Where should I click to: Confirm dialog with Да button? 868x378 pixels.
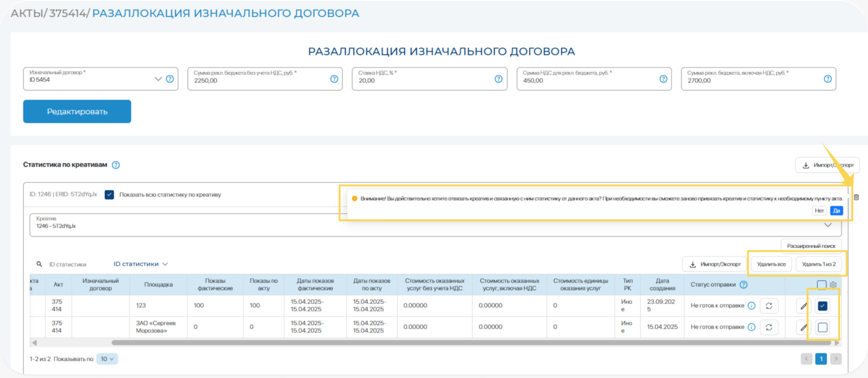(836, 211)
